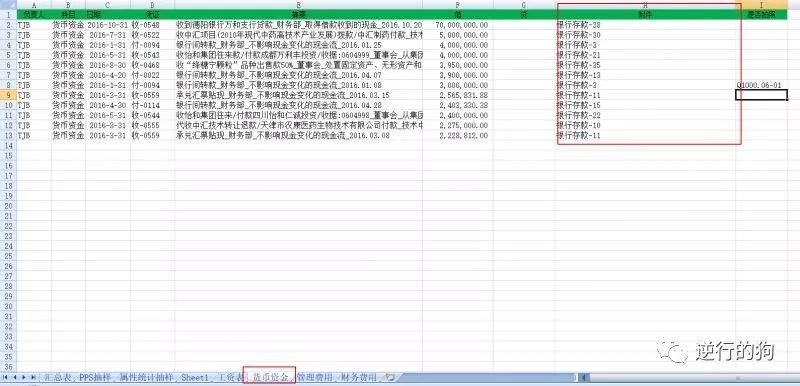Screen dimensions: 800x386
Task: Click the horizontal scrollbar left arrow
Action: point(585,377)
